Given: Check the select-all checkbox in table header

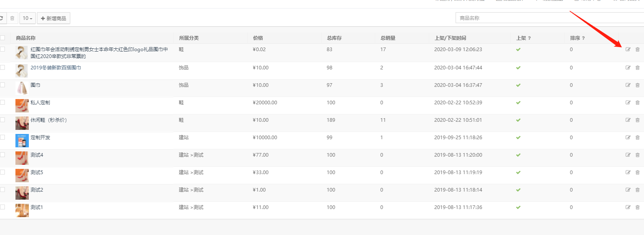Looking at the screenshot, I should tap(2, 38).
